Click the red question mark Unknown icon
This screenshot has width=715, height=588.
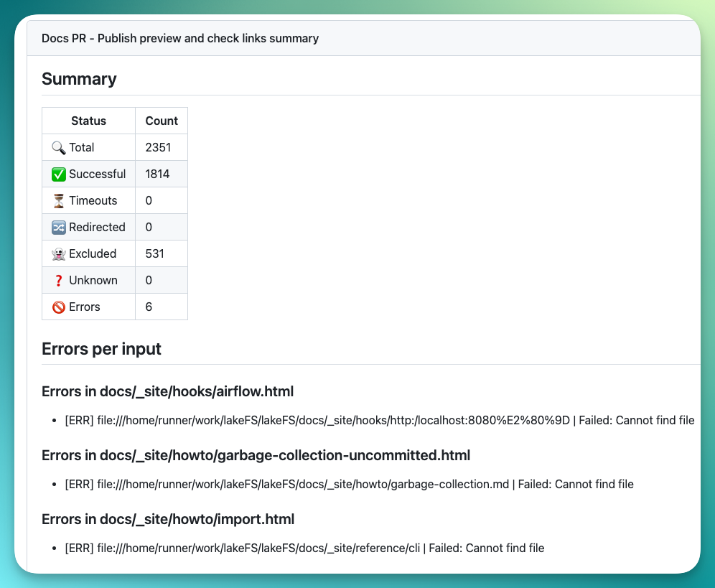(58, 280)
